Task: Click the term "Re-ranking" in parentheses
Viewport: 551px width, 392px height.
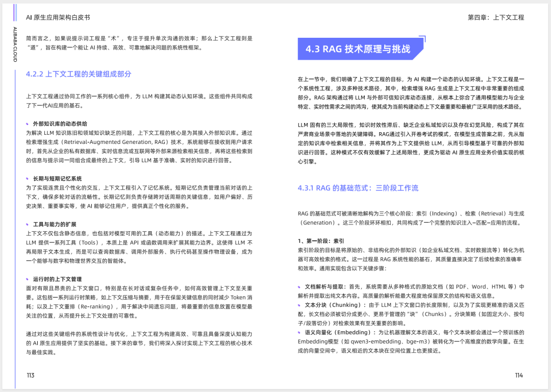Action: 96,307
